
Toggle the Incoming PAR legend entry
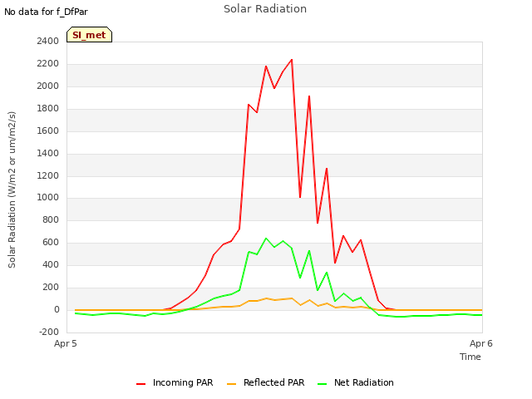(175, 382)
